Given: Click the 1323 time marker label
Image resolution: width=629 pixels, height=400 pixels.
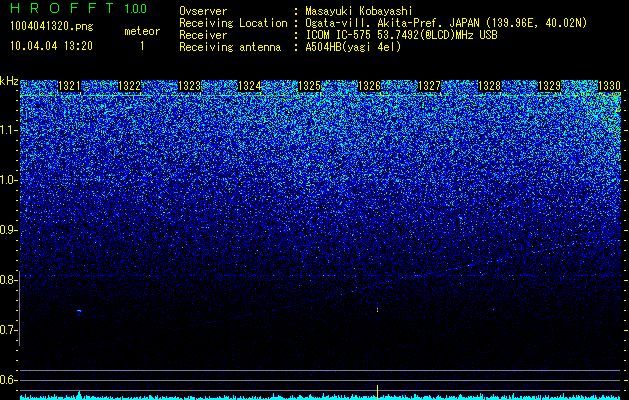Looking at the screenshot, I should click(189, 86).
